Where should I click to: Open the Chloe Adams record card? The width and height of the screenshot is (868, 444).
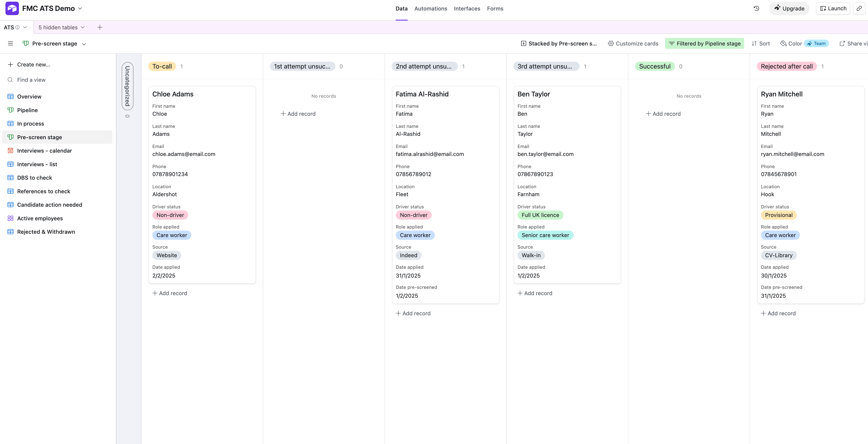point(202,185)
